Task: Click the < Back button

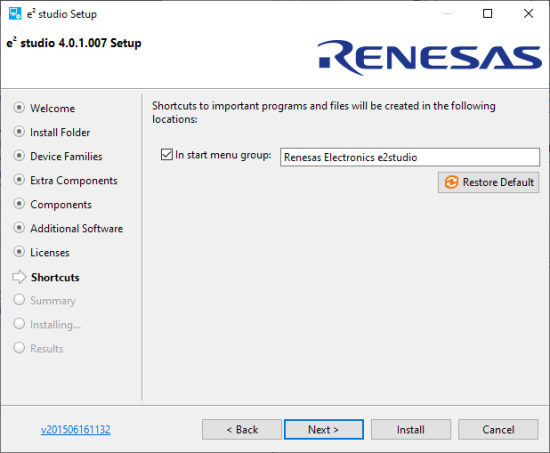Action: coord(242,429)
